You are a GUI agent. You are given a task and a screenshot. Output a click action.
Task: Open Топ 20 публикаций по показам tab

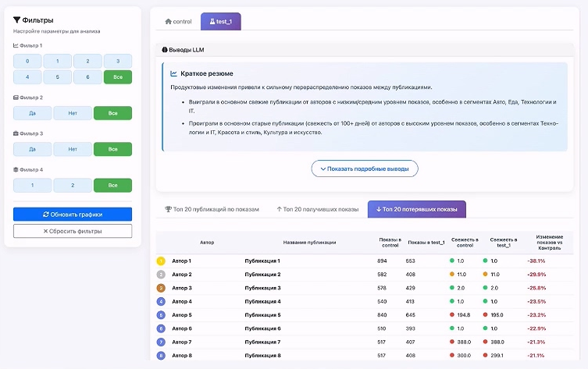(212, 209)
